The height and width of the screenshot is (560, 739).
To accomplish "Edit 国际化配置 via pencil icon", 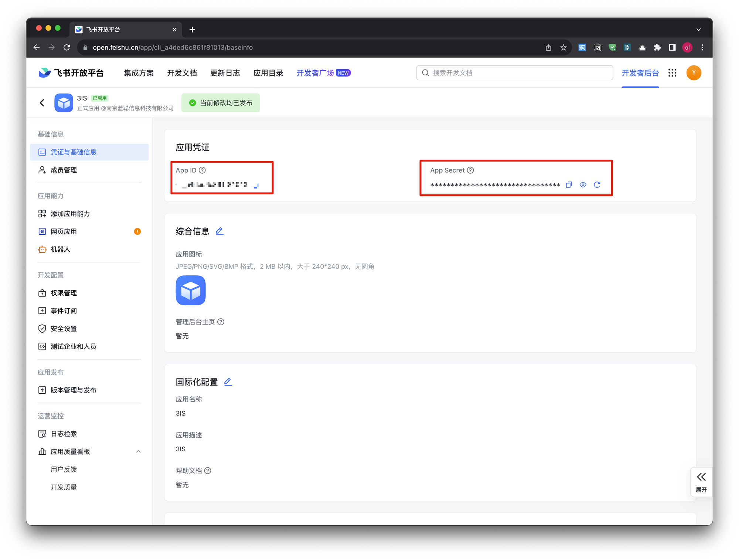I will point(228,382).
